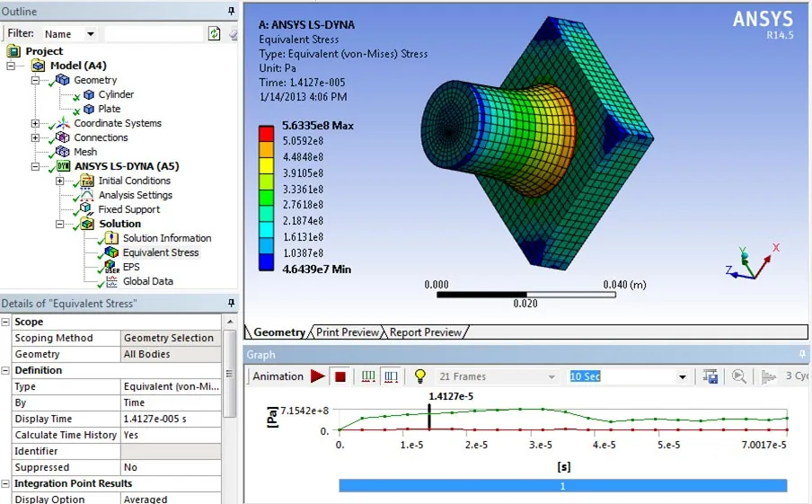Screen dimensions: 812x504
Task: Select the result sets frames icon in the Animation bar
Action: (391, 376)
